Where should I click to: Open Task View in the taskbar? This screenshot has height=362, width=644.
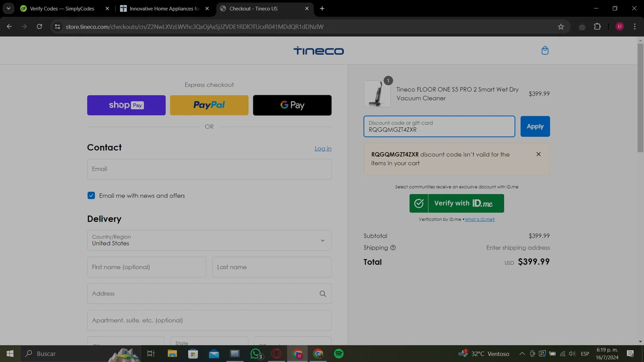tap(151, 354)
